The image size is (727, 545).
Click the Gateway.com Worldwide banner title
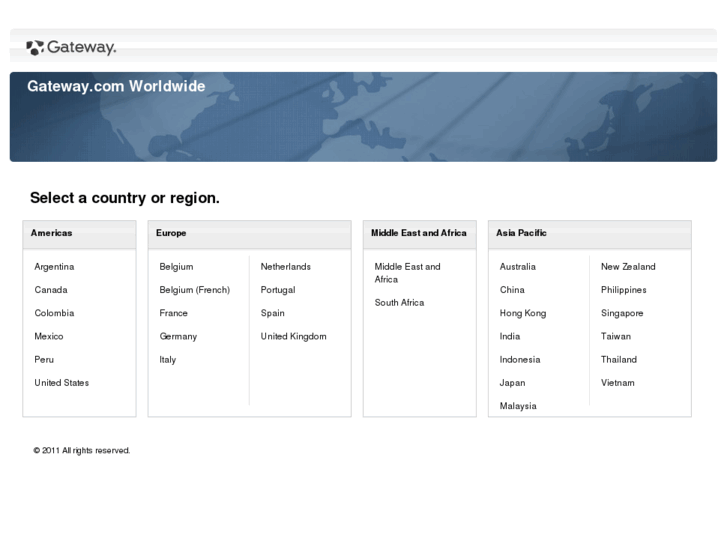click(116, 86)
